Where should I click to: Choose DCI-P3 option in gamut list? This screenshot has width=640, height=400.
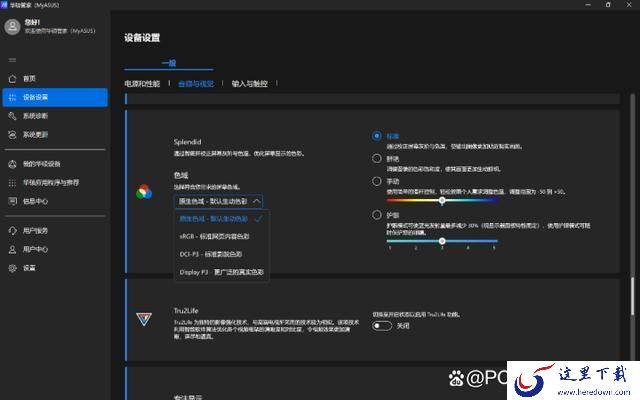222,254
